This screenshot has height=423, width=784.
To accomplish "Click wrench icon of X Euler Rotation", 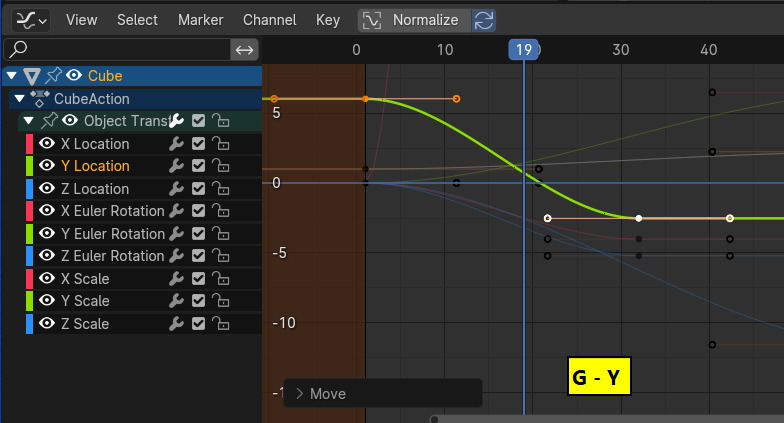I will 176,211.
